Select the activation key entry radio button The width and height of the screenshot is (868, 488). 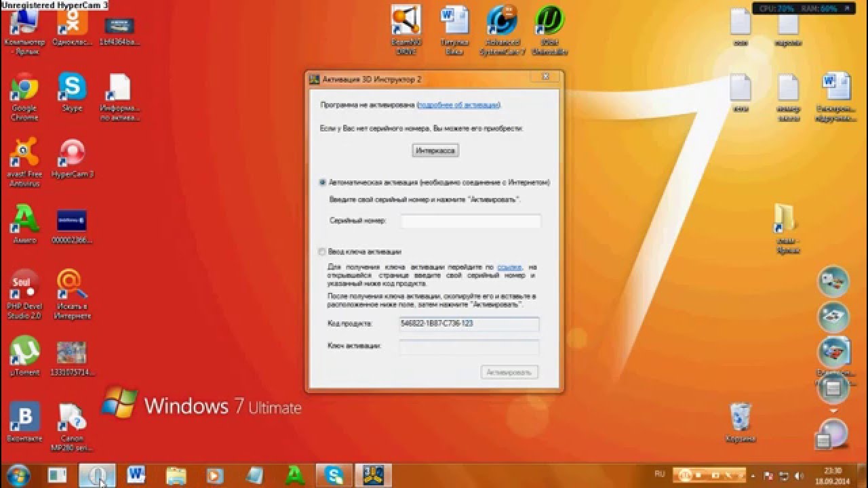(323, 251)
